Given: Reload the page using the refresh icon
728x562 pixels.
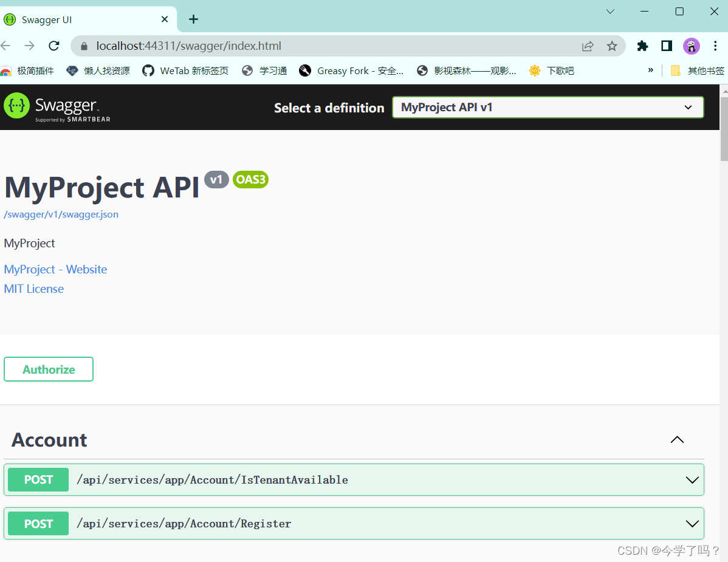Looking at the screenshot, I should coord(54,46).
